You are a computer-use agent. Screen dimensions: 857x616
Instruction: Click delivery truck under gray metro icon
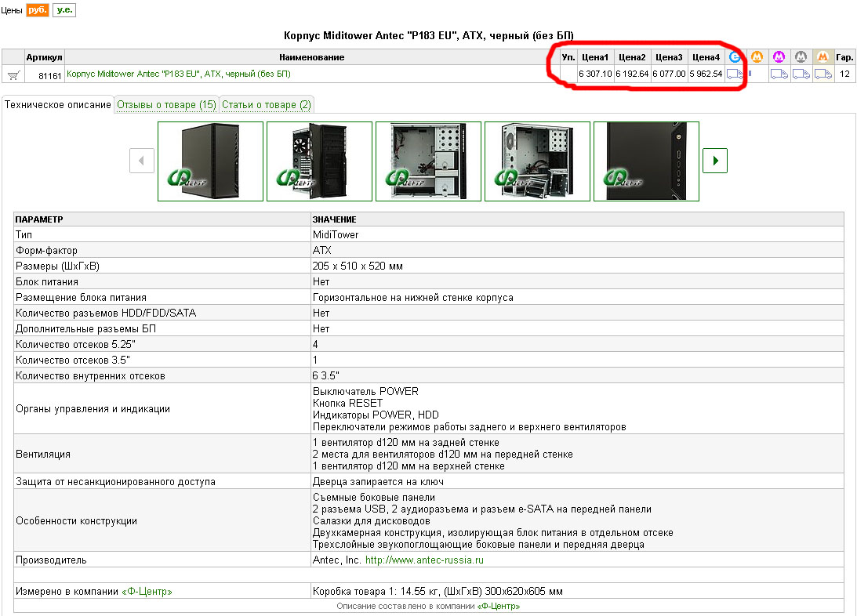(801, 74)
